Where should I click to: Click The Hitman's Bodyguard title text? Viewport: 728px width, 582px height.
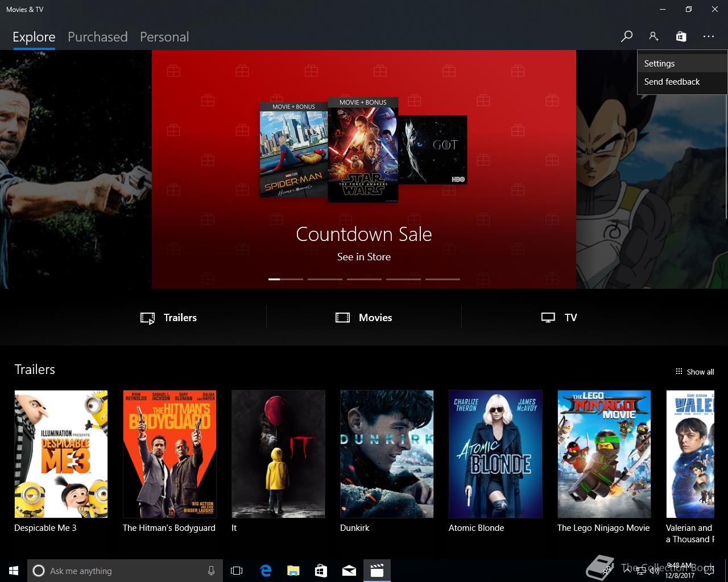click(169, 528)
